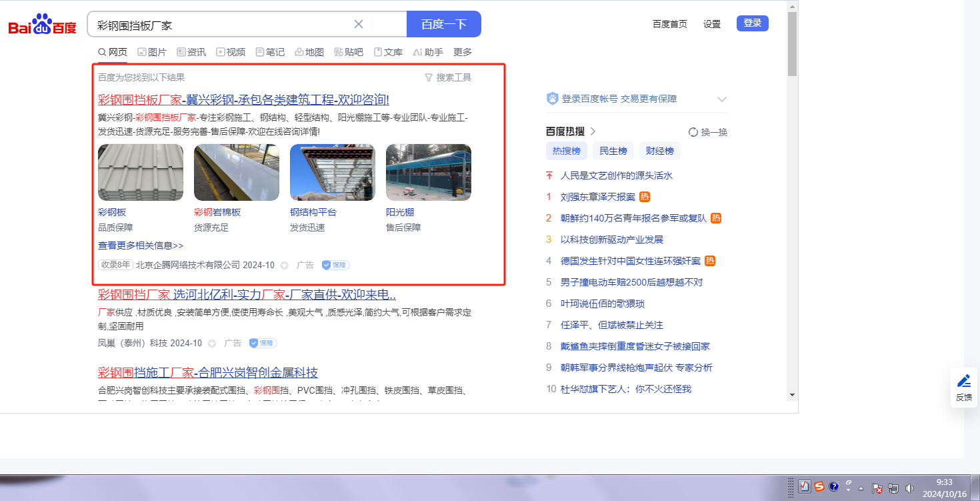Expand the 登录百度帐号 panel chevron
980x501 pixels.
pyautogui.click(x=721, y=99)
